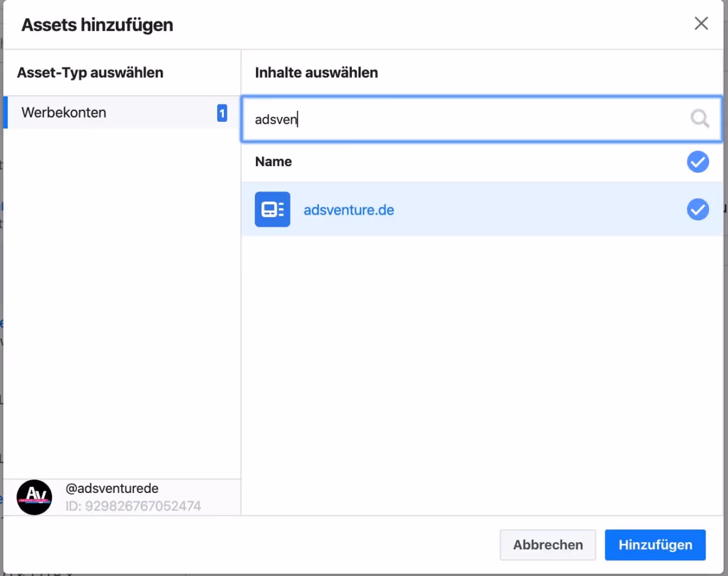This screenshot has height=576, width=728.
Task: Click the adsventure.de ad account icon
Action: (x=272, y=209)
